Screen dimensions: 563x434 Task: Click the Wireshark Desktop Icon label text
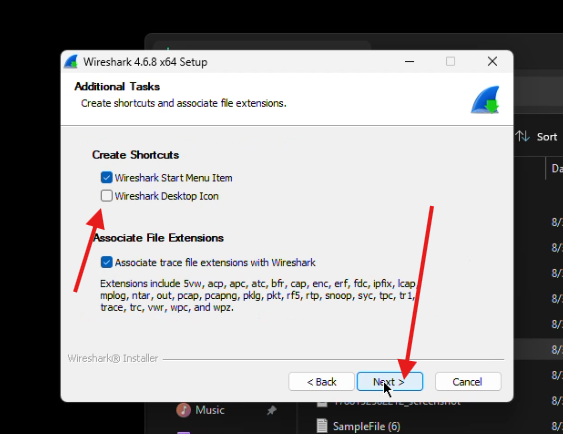pos(167,196)
